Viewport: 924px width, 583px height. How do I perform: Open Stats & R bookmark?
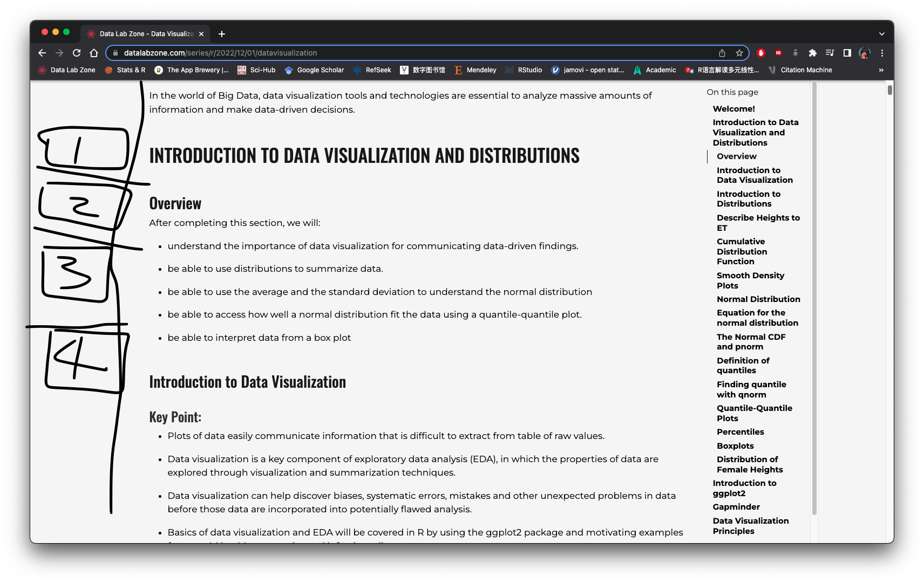[x=125, y=70]
